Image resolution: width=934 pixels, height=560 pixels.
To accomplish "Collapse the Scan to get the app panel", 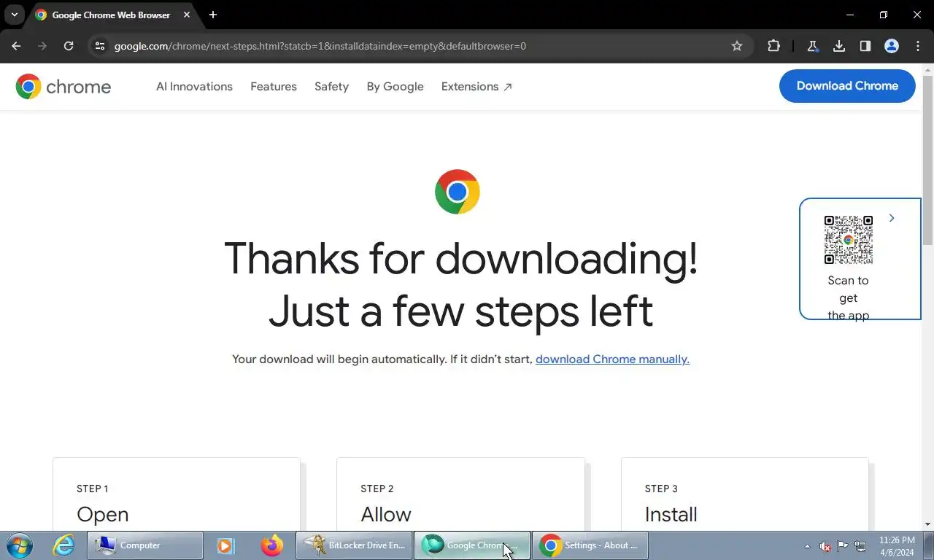I will (x=892, y=218).
